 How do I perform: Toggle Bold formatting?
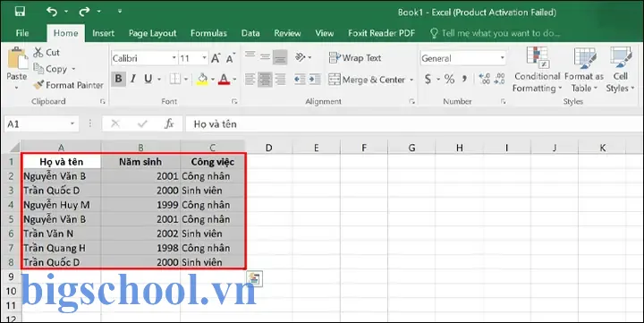(x=118, y=79)
